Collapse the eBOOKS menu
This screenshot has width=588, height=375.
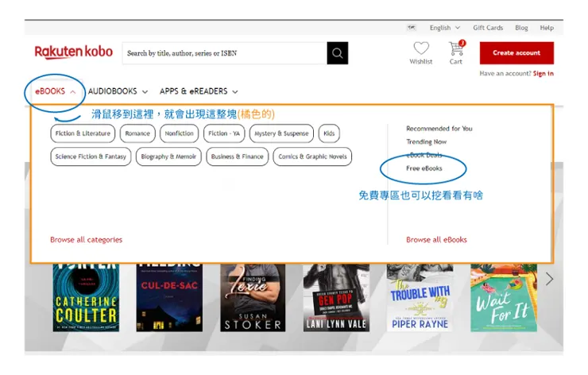click(55, 91)
